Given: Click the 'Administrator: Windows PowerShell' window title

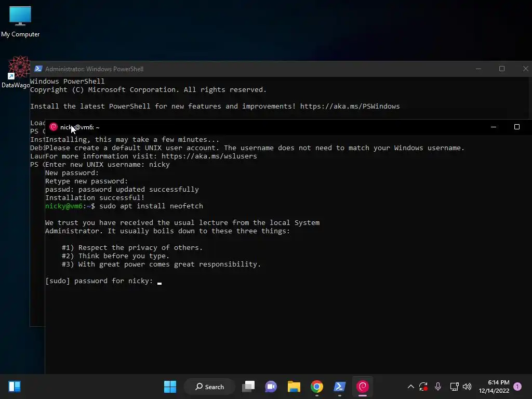Looking at the screenshot, I should pyautogui.click(x=95, y=69).
